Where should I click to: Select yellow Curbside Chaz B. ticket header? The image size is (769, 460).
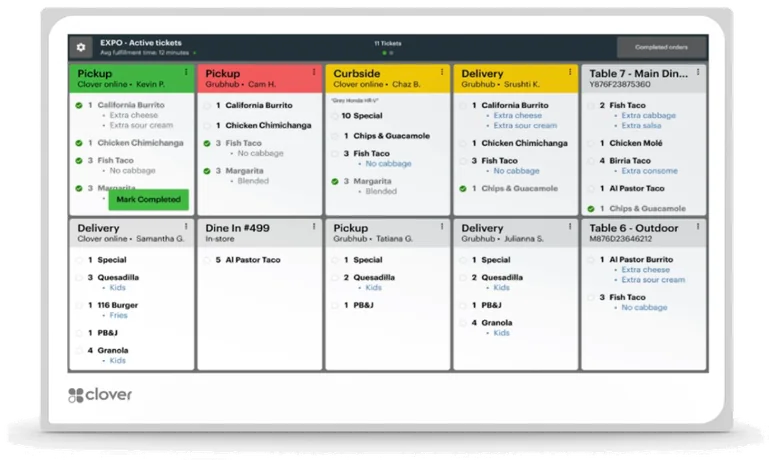[387, 78]
